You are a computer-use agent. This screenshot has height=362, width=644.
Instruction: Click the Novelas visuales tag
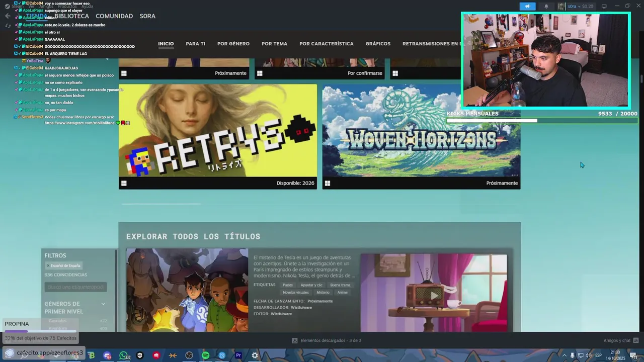pyautogui.click(x=296, y=292)
